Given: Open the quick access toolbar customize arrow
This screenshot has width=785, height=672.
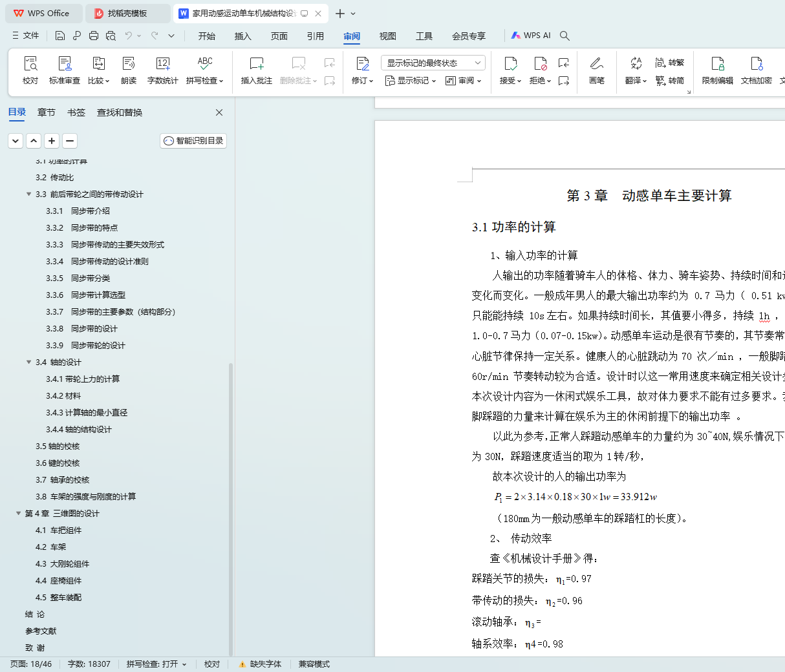Looking at the screenshot, I should (171, 36).
